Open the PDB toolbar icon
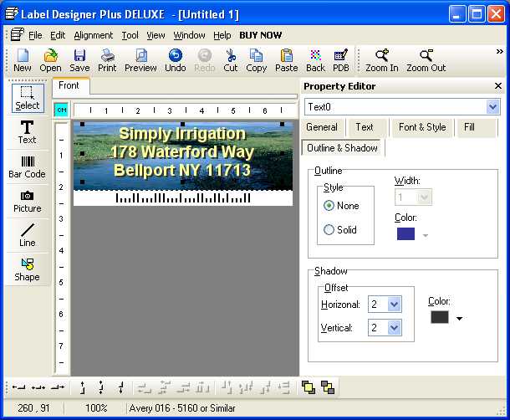The image size is (510, 420). click(x=341, y=60)
